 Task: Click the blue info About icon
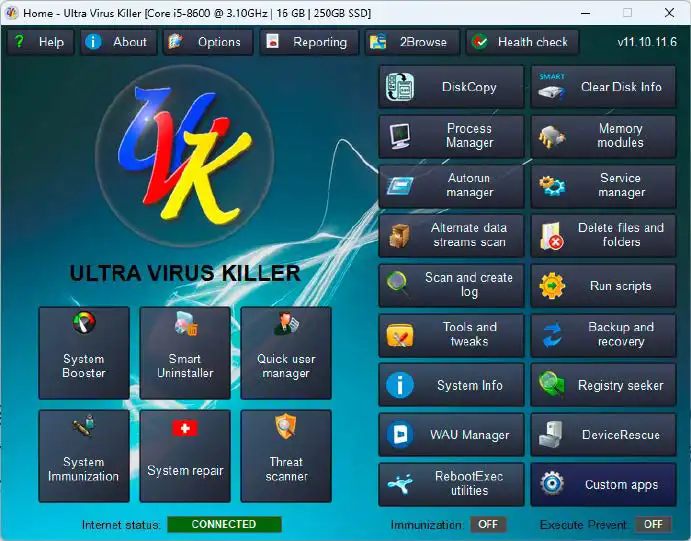(x=93, y=42)
